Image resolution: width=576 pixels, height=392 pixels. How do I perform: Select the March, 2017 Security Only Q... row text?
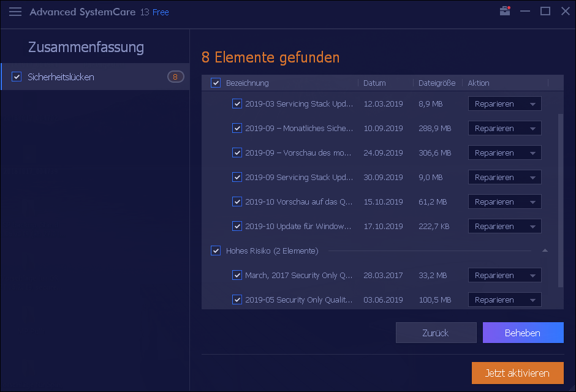click(x=298, y=275)
